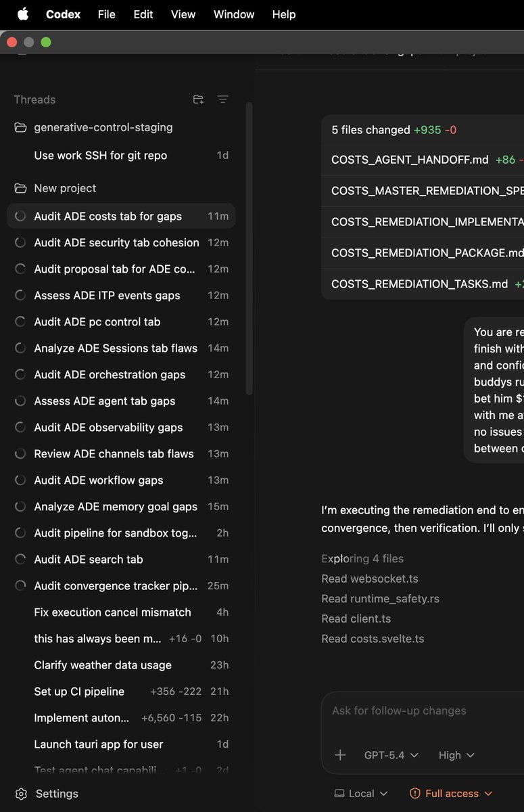The width and height of the screenshot is (524, 812).
Task: Collapse the generative-control-staging project
Action: click(103, 127)
